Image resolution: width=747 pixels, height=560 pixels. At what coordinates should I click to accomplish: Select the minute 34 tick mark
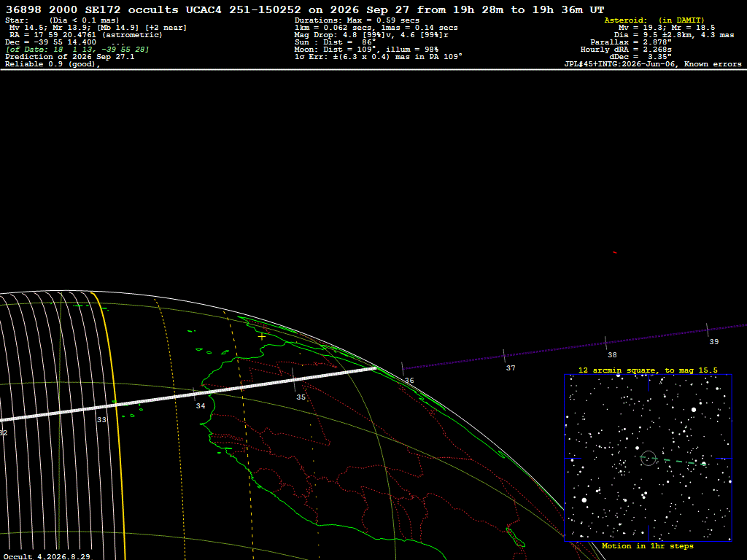pos(194,393)
